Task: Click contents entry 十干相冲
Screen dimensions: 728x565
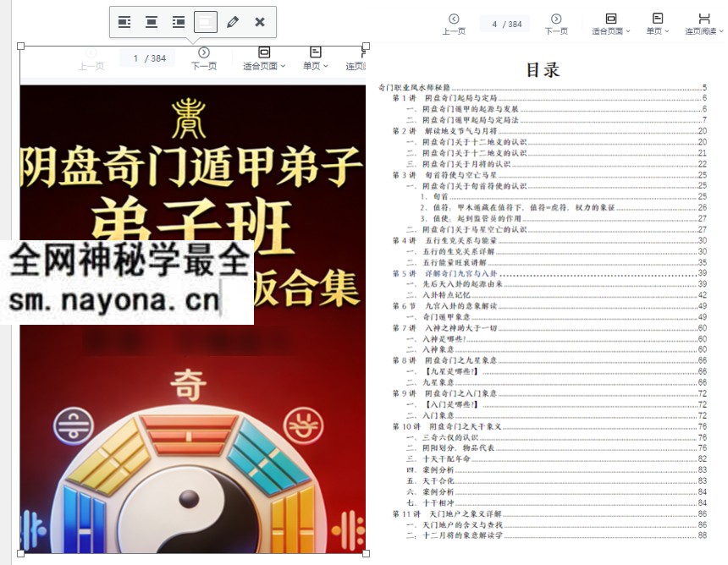Action: (x=557, y=503)
